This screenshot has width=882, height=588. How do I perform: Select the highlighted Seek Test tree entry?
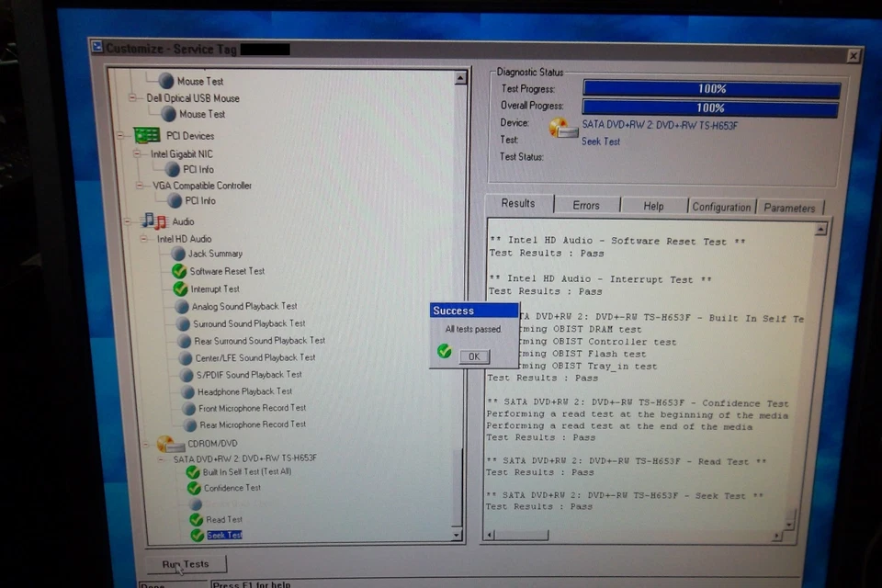(x=222, y=535)
